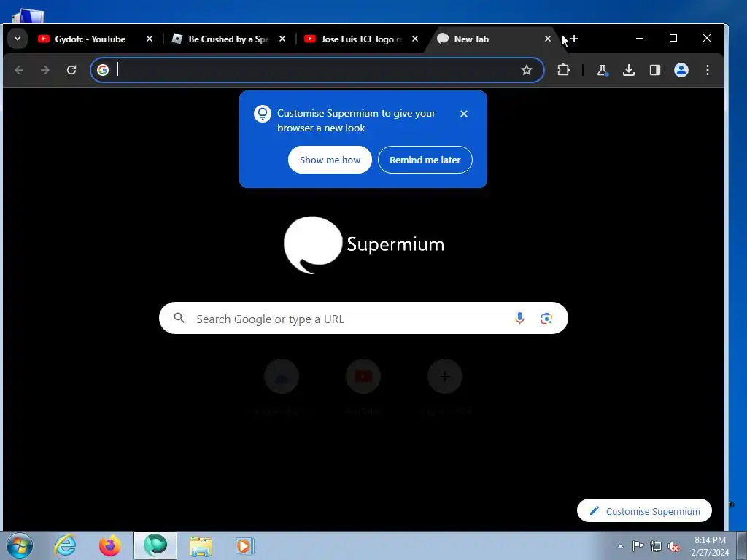Open the profile avatar icon
This screenshot has height=560, width=747.
click(x=681, y=70)
